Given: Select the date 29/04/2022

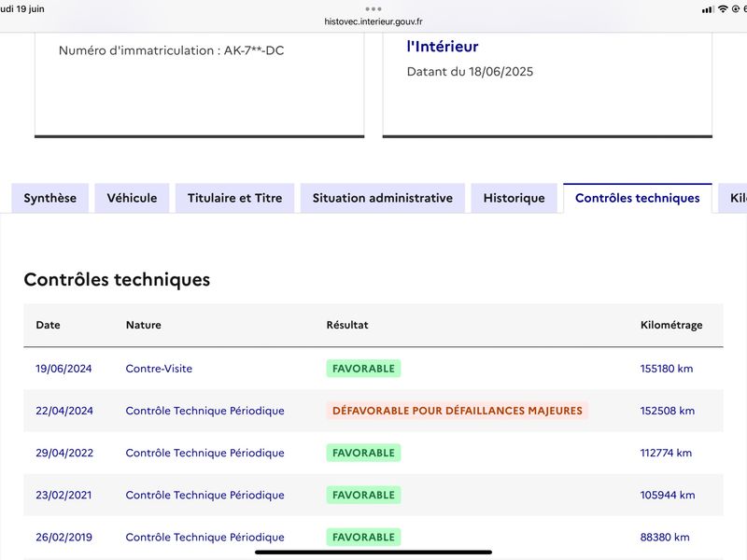Looking at the screenshot, I should point(64,453).
